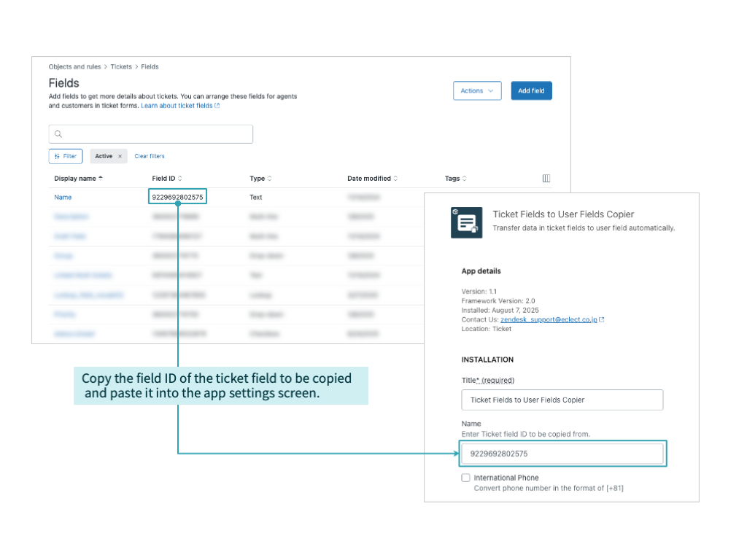747x560 pixels.
Task: Click inside the Title required input field
Action: pos(562,400)
